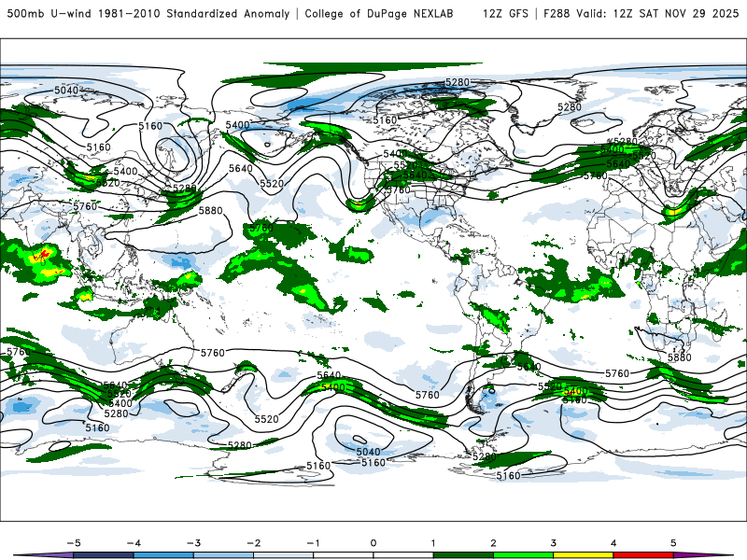Viewport: 747px width, 560px height.
Task: Click the positive '4' colorbar tick label
Action: [x=613, y=543]
